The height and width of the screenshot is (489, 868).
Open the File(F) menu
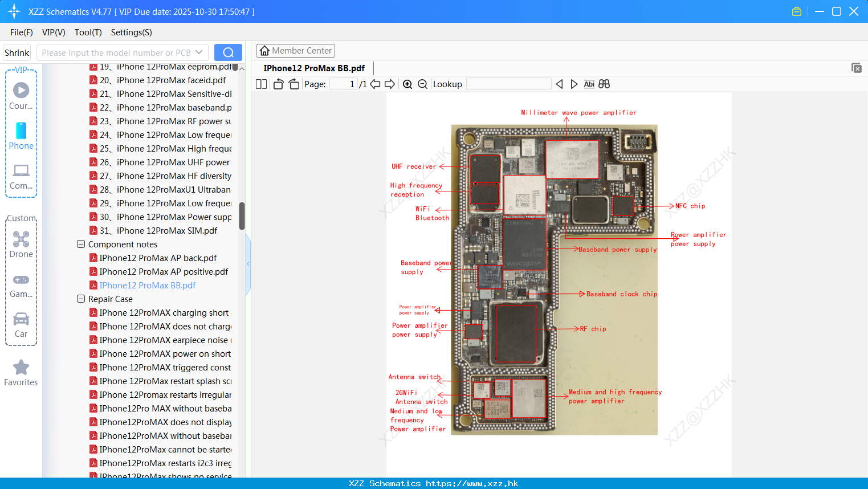click(x=22, y=32)
